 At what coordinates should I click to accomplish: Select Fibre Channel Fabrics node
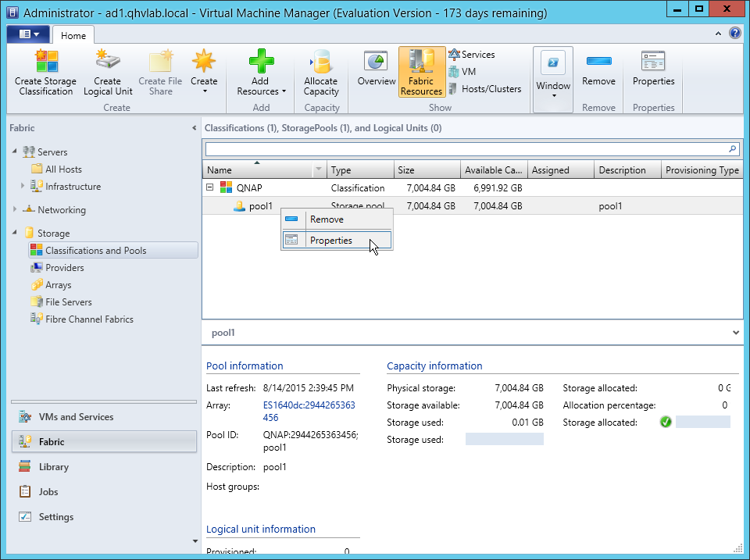click(x=89, y=319)
